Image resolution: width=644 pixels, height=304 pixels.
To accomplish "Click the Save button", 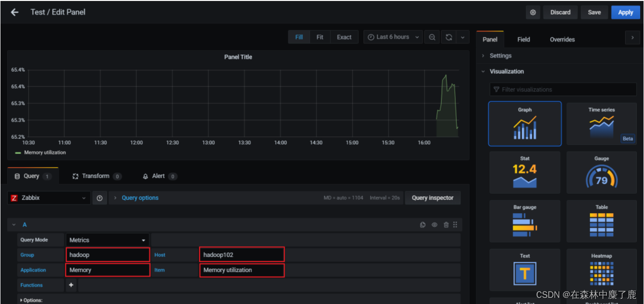I will click(594, 12).
